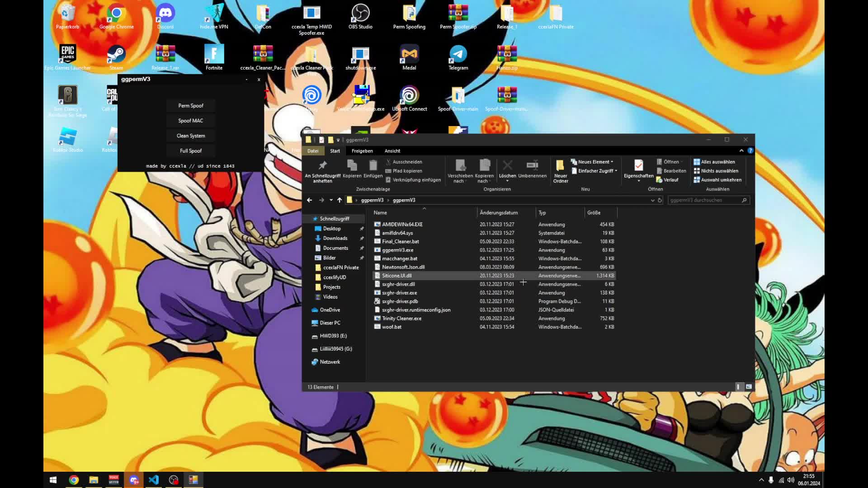868x488 pixels.
Task: Open Visual Studio Code from taskbar
Action: click(x=154, y=480)
